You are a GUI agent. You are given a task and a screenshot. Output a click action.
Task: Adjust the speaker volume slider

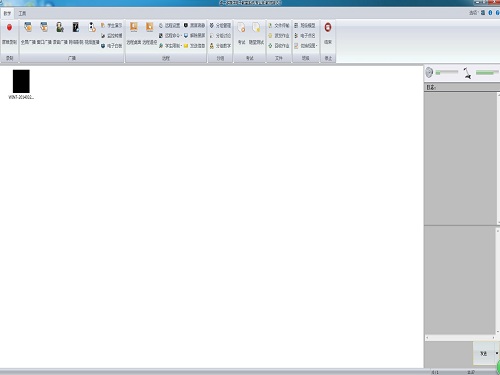447,72
